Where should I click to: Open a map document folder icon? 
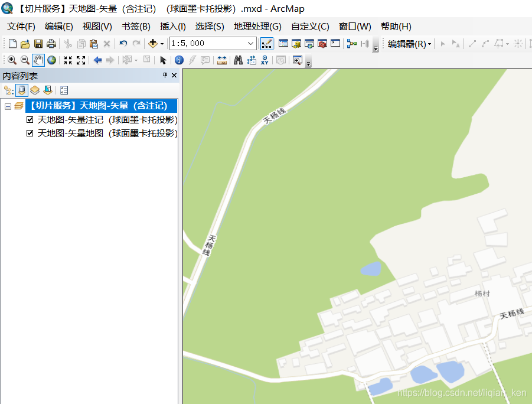point(25,44)
